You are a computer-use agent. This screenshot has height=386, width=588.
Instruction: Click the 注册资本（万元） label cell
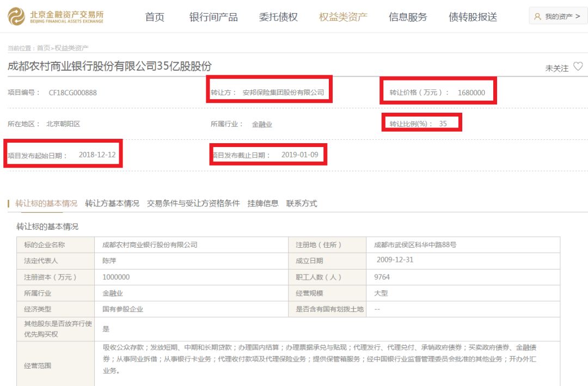click(x=56, y=277)
